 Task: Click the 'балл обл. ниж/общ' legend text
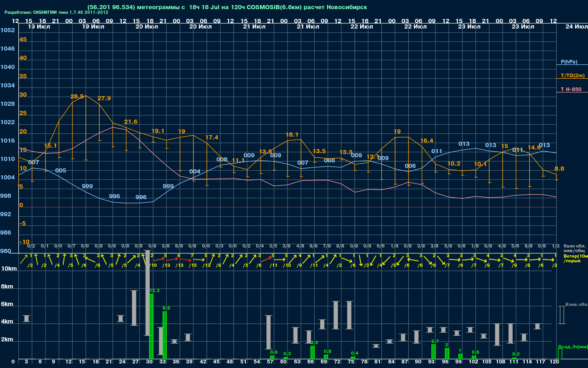(x=573, y=249)
